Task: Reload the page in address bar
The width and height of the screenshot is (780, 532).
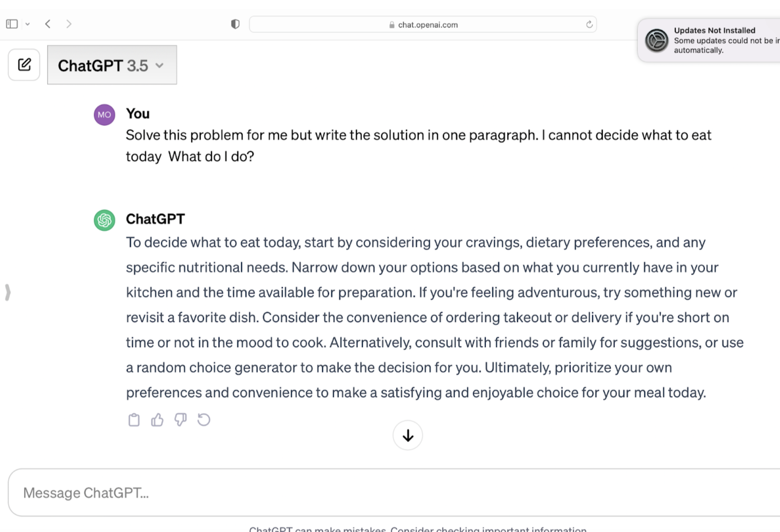Action: coord(589,24)
